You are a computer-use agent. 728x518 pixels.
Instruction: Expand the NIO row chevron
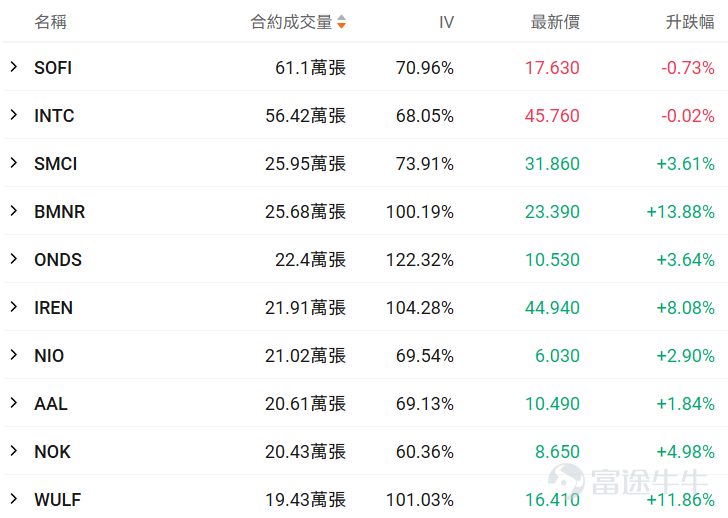[14, 355]
